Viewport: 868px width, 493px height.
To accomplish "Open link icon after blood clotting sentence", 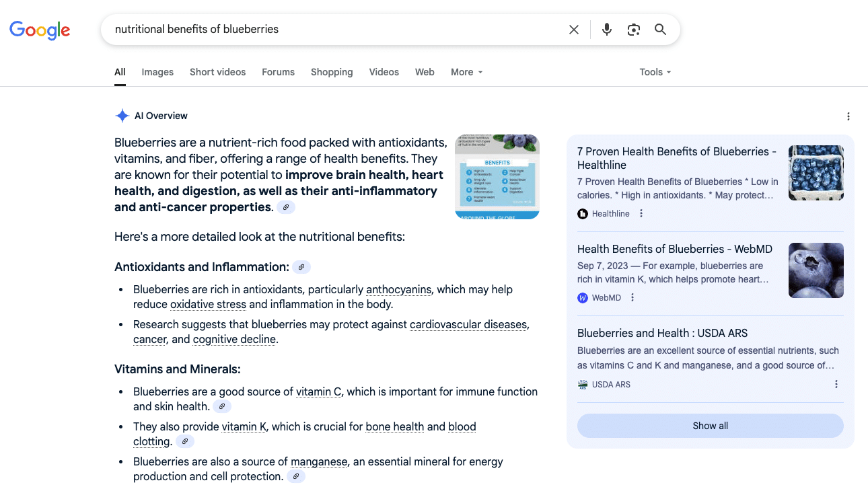I will pyautogui.click(x=185, y=442).
